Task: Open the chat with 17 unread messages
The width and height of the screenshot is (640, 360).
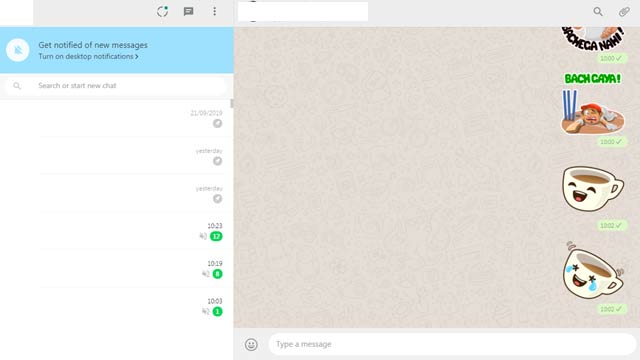Action: 117,231
